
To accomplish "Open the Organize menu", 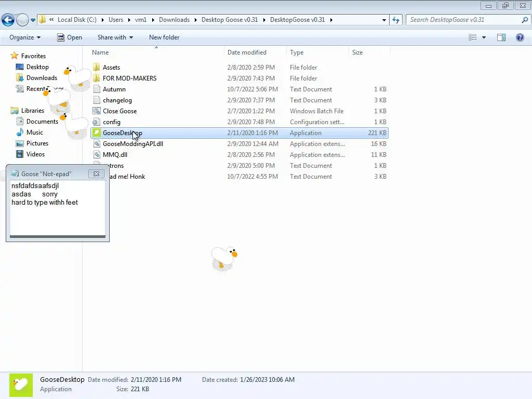I will pos(25,37).
